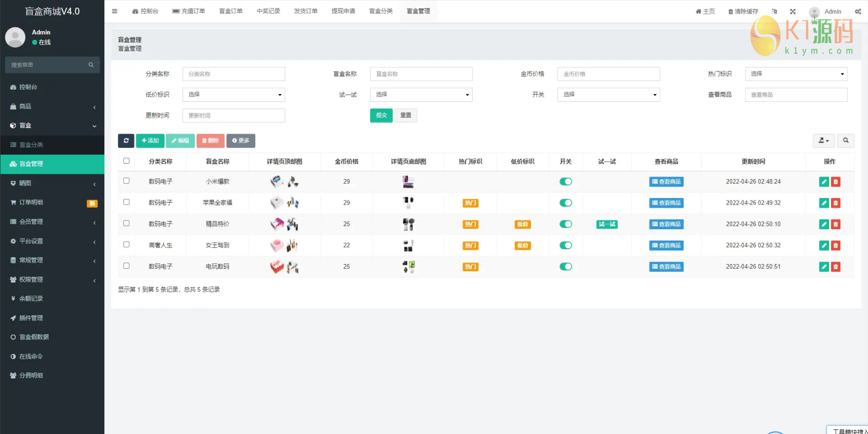Open the export toolbar icon dropdown
The image size is (868, 434).
point(824,141)
